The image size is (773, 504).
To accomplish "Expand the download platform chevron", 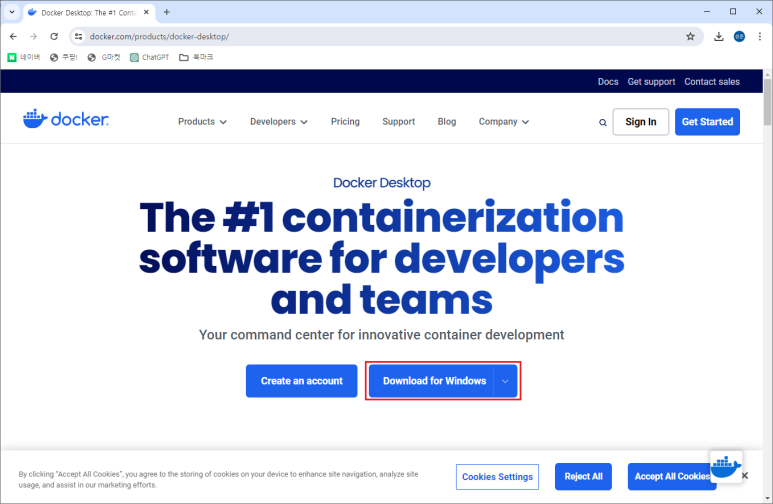I will click(x=505, y=381).
